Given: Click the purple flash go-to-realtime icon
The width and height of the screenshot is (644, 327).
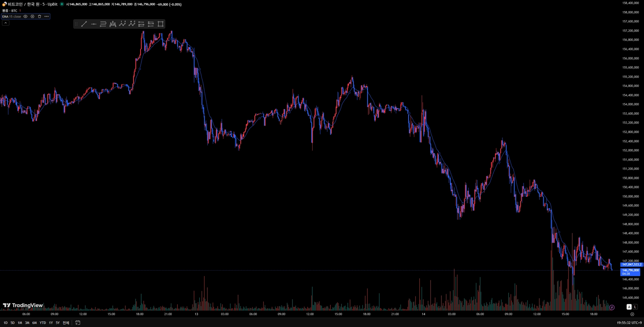Looking at the screenshot, I should [x=612, y=308].
